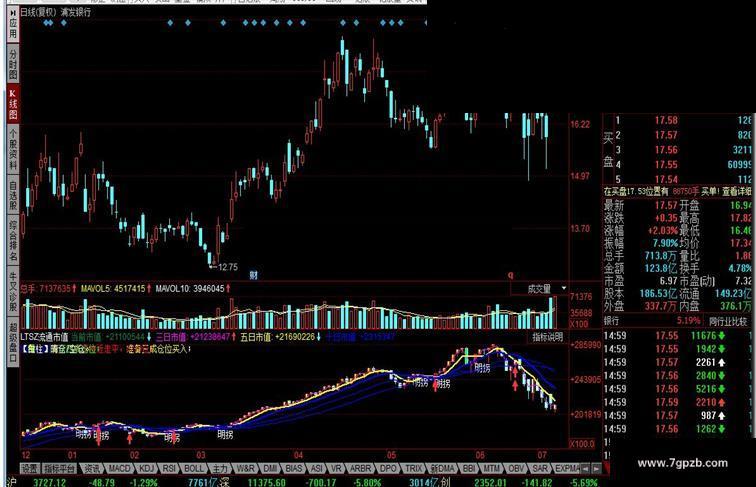The image size is (756, 487).
Task: Switch to the ASI indicator tab
Action: 317,468
